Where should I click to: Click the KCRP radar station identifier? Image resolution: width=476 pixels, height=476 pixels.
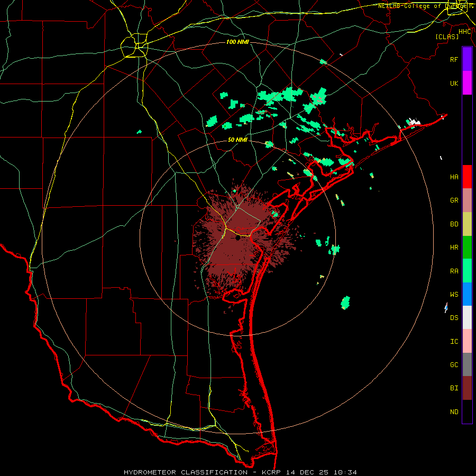tap(272, 472)
